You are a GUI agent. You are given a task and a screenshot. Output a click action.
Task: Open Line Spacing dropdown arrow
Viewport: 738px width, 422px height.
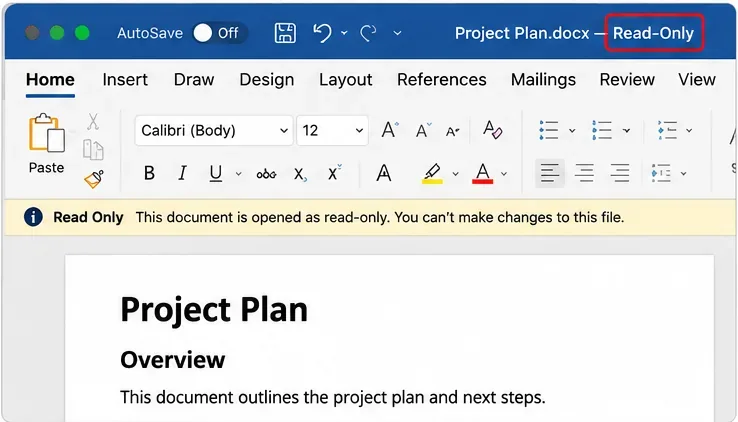point(683,174)
